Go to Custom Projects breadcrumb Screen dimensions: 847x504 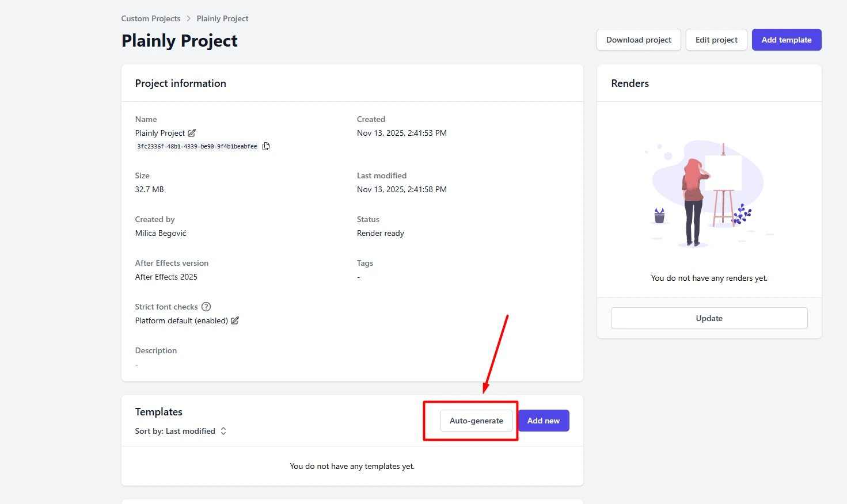tap(151, 18)
